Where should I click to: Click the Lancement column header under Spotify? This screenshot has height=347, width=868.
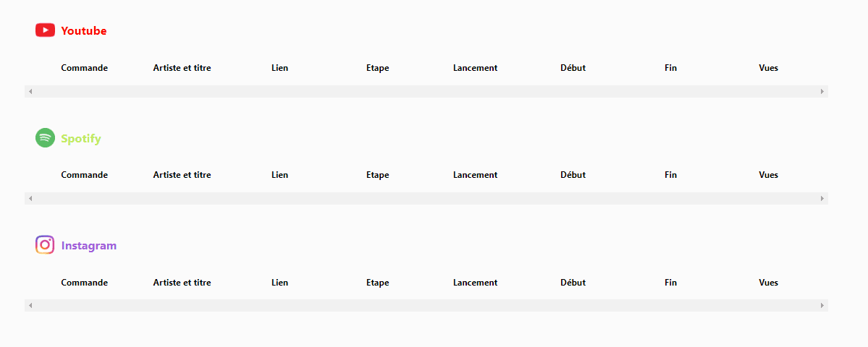(x=475, y=175)
